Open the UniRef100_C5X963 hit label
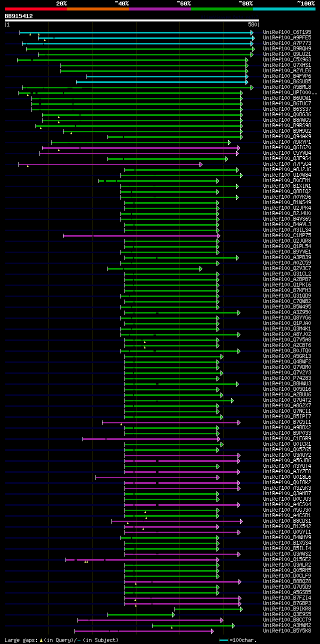 (x=287, y=59)
